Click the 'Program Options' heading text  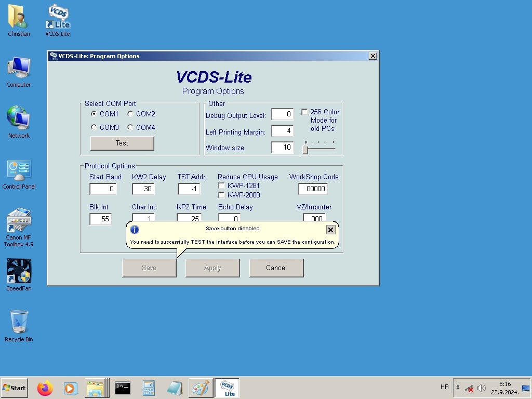tap(213, 91)
